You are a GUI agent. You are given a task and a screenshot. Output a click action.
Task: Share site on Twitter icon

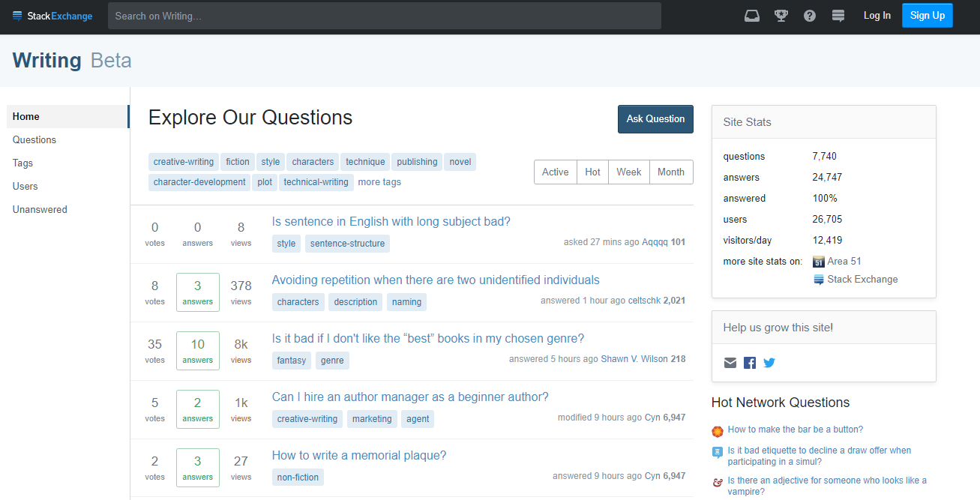click(x=769, y=363)
